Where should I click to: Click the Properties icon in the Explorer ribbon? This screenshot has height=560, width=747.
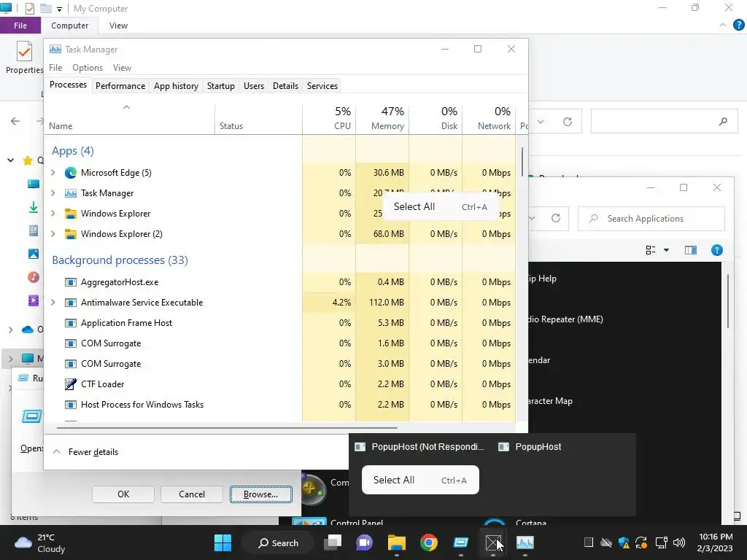[24, 52]
